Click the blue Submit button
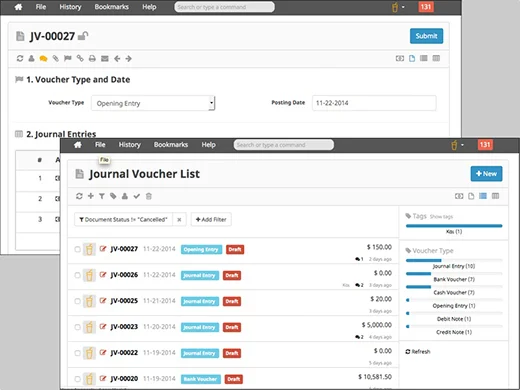This screenshot has height=390, width=520. click(426, 36)
